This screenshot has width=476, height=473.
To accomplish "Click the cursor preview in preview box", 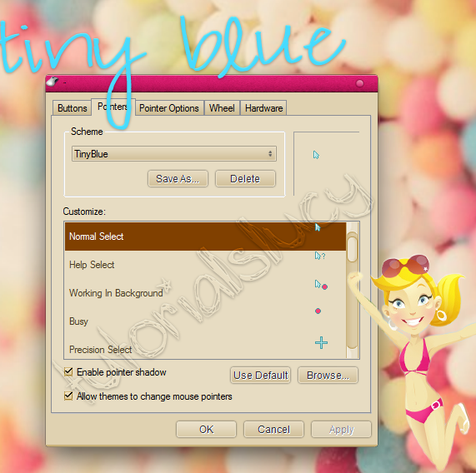I will pyautogui.click(x=316, y=155).
